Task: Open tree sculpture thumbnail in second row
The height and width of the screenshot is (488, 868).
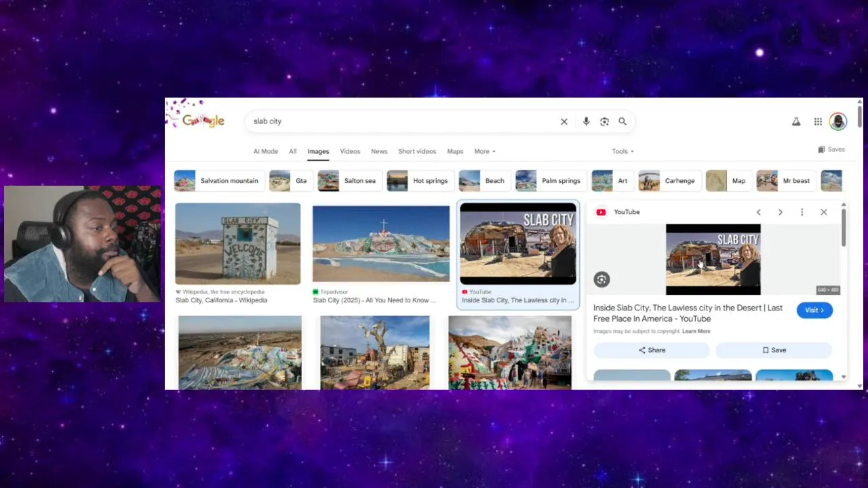Action: point(375,352)
